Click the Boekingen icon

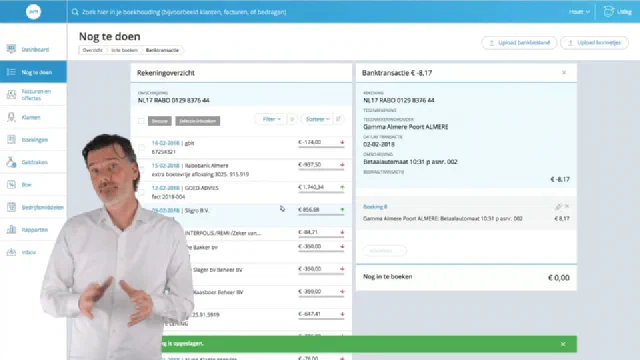(11, 140)
